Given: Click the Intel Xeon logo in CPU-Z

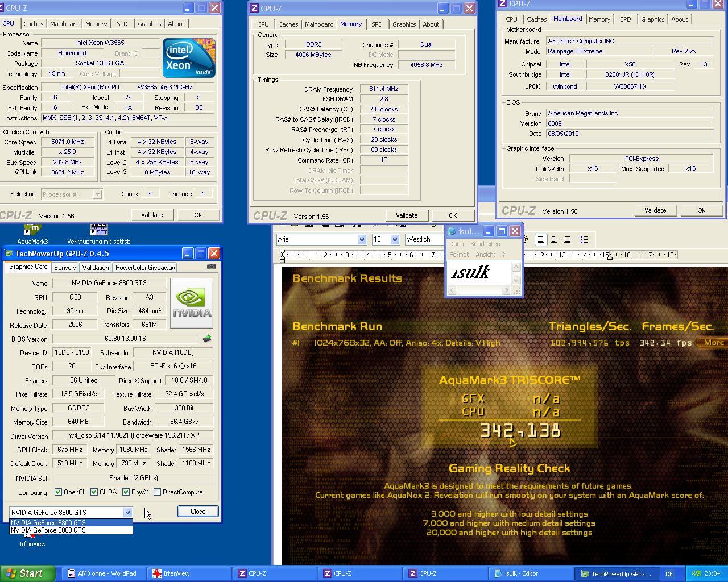Looking at the screenshot, I should tap(189, 58).
